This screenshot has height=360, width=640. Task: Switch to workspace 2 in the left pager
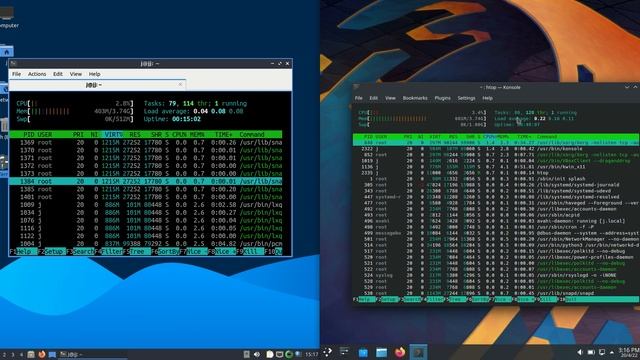4,354
